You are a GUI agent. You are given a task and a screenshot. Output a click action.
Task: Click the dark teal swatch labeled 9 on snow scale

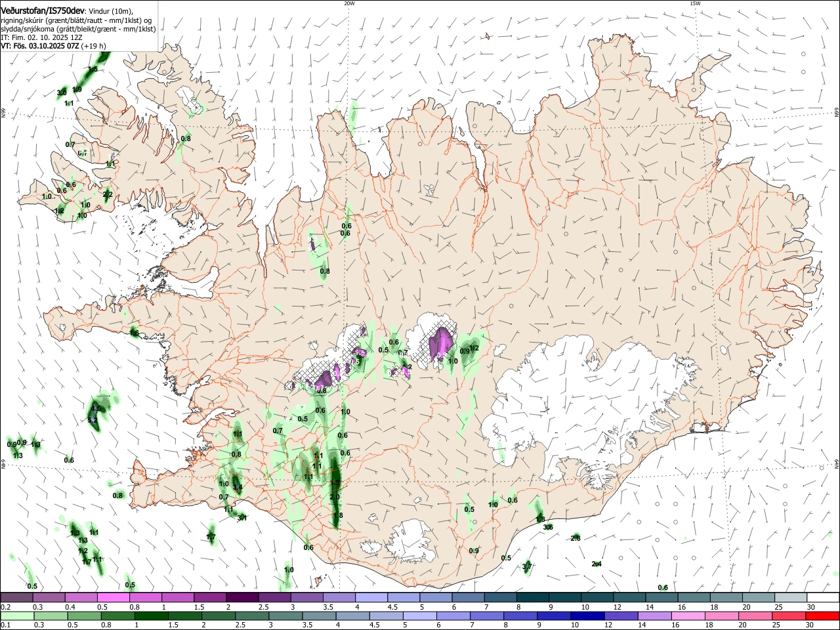[565, 598]
